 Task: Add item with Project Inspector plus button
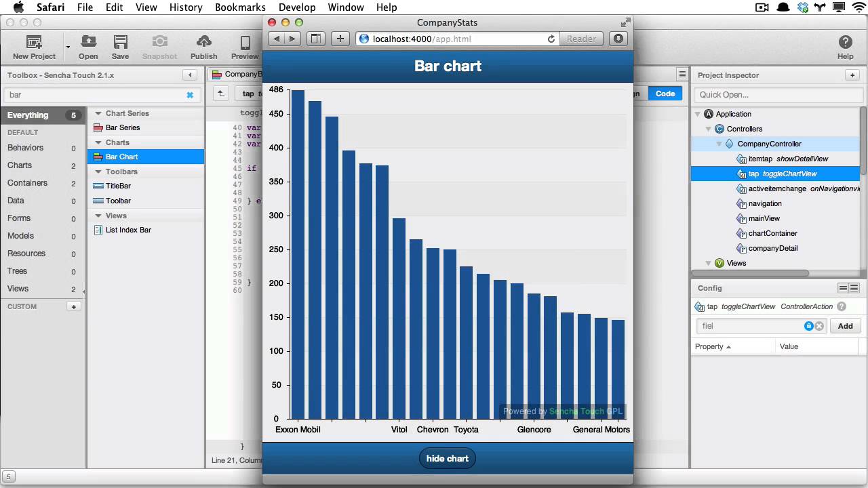(x=852, y=75)
